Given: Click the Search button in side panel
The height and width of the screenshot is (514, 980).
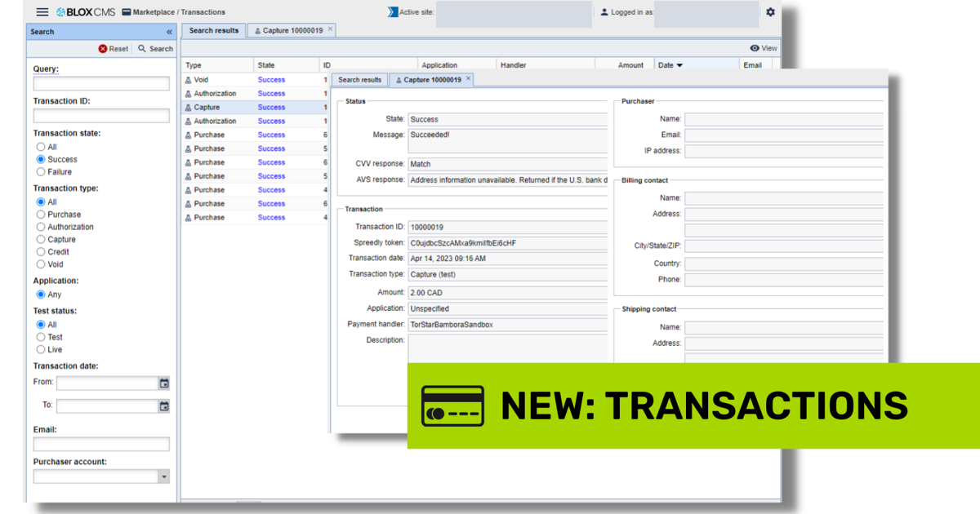Looking at the screenshot, I should [155, 49].
